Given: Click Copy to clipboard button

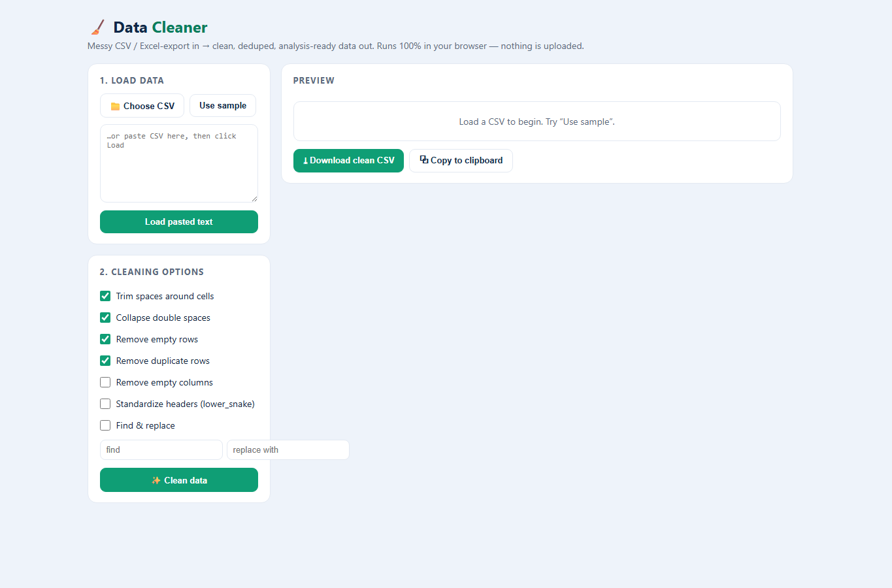Looking at the screenshot, I should (461, 161).
